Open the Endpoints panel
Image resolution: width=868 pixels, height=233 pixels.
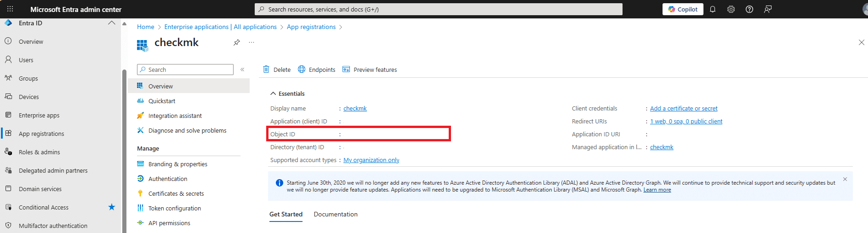(x=317, y=70)
